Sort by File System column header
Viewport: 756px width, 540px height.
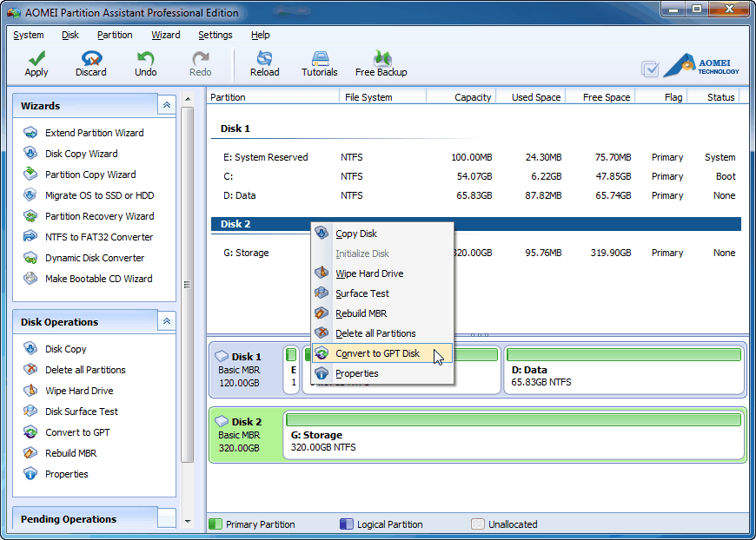(383, 97)
